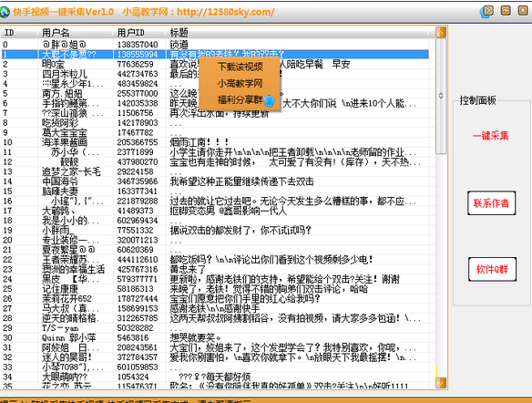Click the 用户ID column header
532x403 pixels.
[x=139, y=33]
